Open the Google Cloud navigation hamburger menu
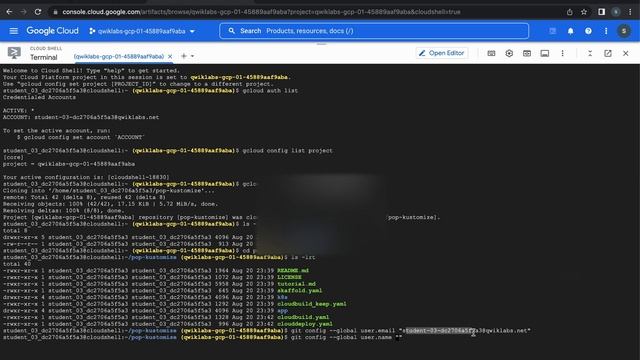The width and height of the screenshot is (640, 360). 13,31
